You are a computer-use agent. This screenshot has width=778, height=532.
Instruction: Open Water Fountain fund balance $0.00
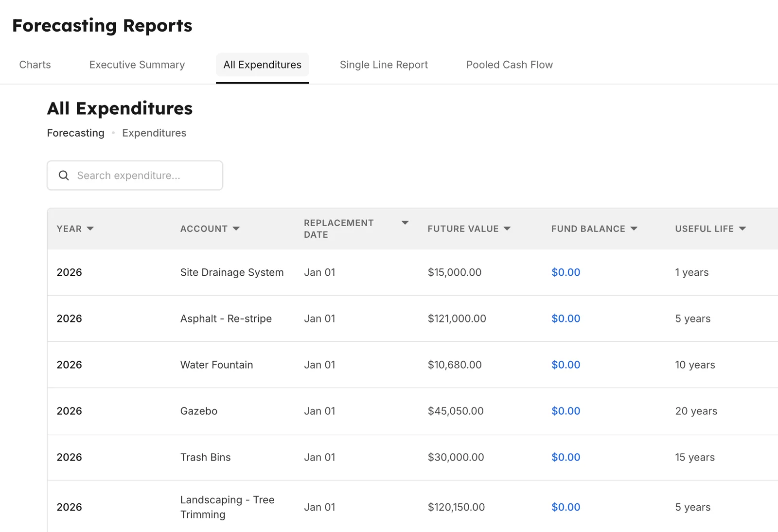point(566,365)
